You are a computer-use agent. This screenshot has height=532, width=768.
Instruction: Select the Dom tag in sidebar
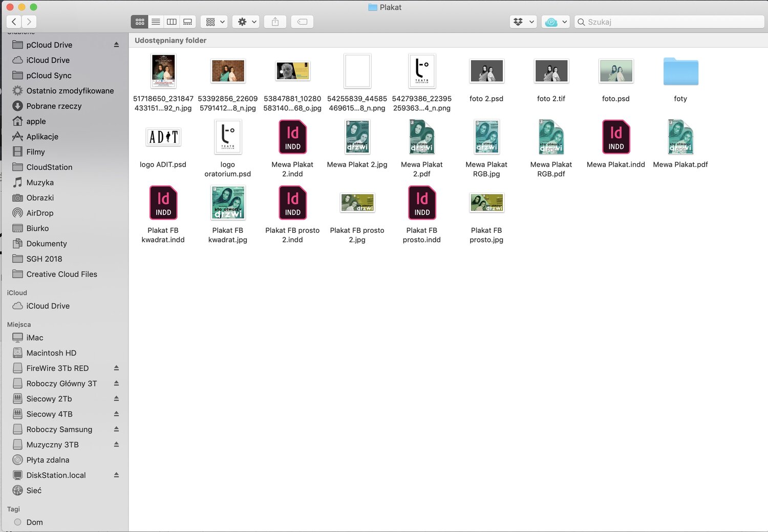pos(34,523)
